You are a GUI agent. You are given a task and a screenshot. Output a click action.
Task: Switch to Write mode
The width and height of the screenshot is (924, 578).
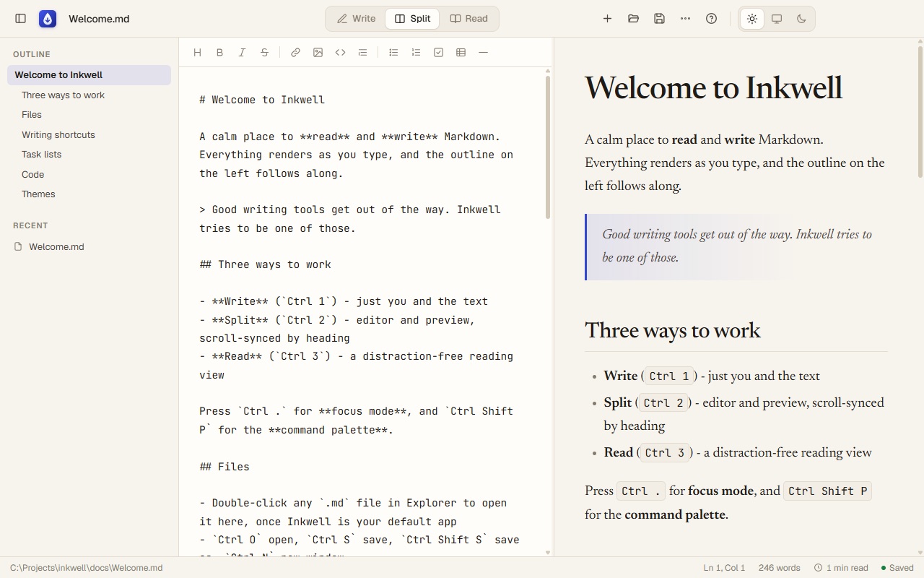[x=357, y=19]
